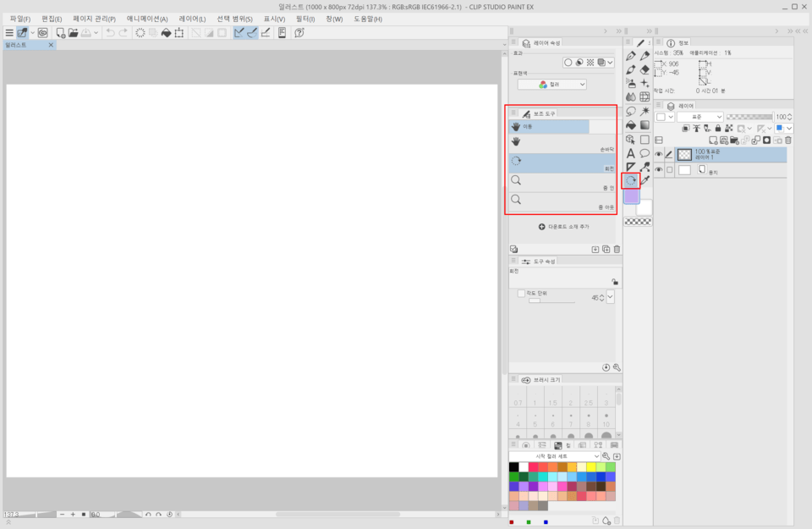This screenshot has height=529, width=812.
Task: Toggle visibility eye of 용지 layer
Action: tap(659, 169)
